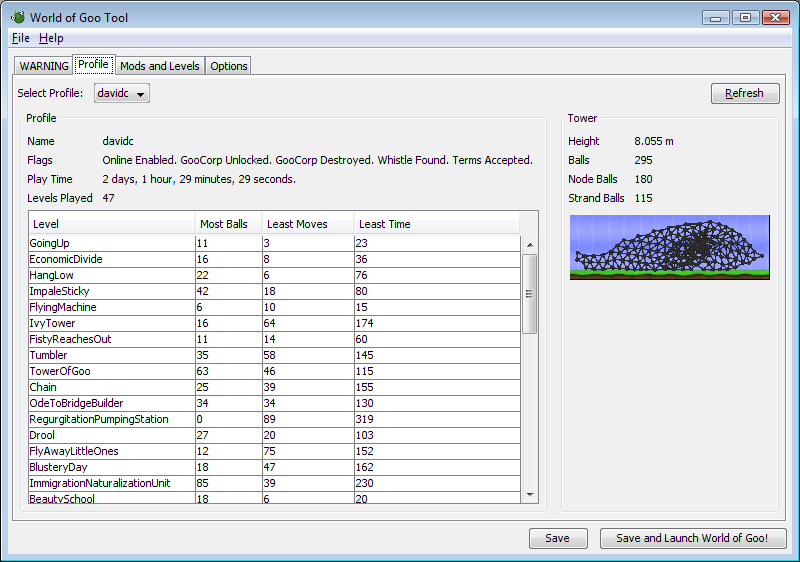Select the ImmigrationNaturalizationUnit level row
The image size is (800, 562).
(274, 483)
